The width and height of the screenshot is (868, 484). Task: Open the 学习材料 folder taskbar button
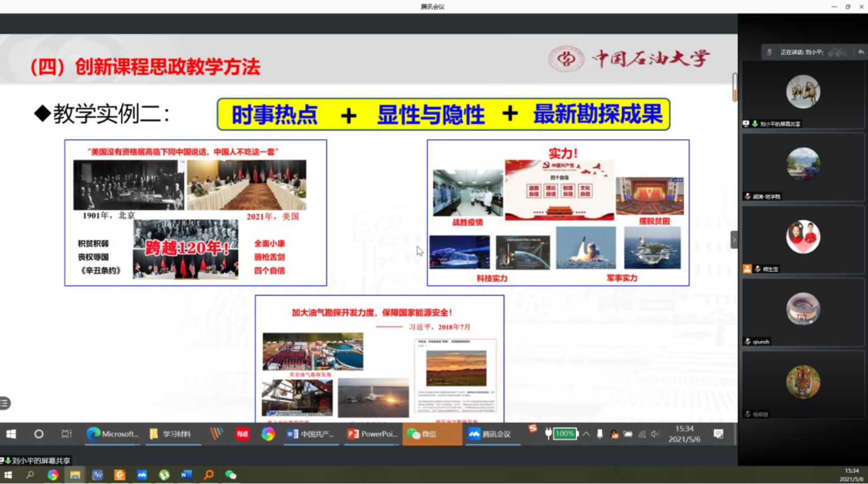171,434
